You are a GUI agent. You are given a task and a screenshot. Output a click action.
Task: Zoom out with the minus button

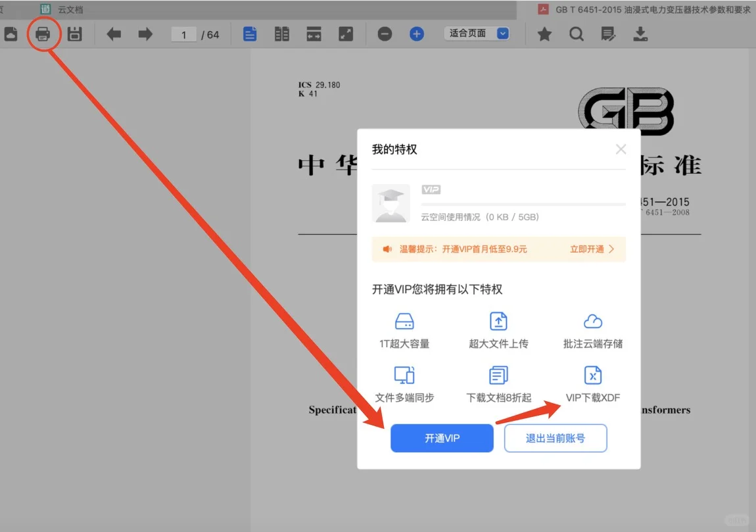[x=385, y=34]
